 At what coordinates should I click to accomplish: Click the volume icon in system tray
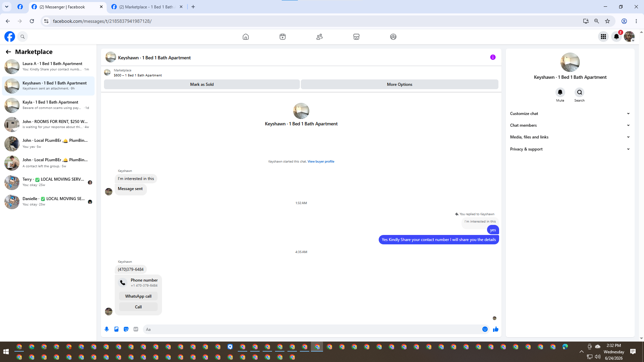[598, 357]
